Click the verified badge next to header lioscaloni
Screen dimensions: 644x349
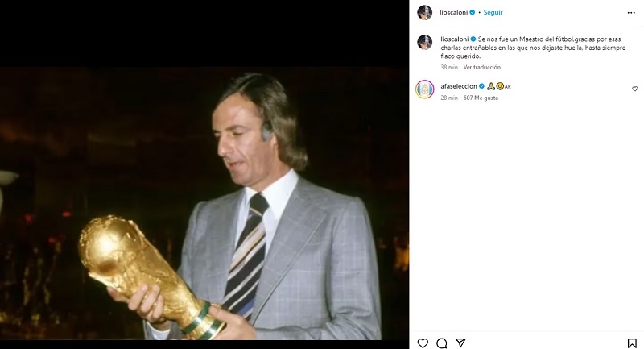click(473, 13)
